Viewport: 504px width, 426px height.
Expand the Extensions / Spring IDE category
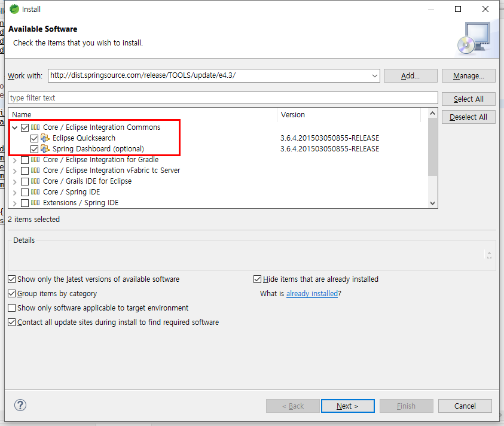tap(15, 203)
